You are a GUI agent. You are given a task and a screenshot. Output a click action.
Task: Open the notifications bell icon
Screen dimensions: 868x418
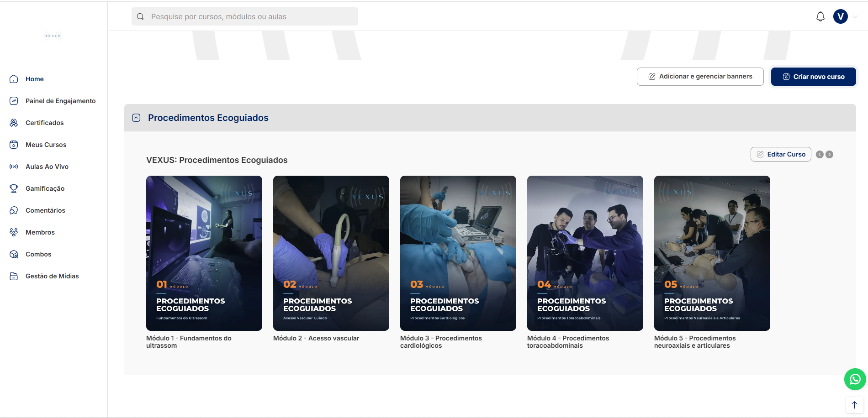point(820,17)
